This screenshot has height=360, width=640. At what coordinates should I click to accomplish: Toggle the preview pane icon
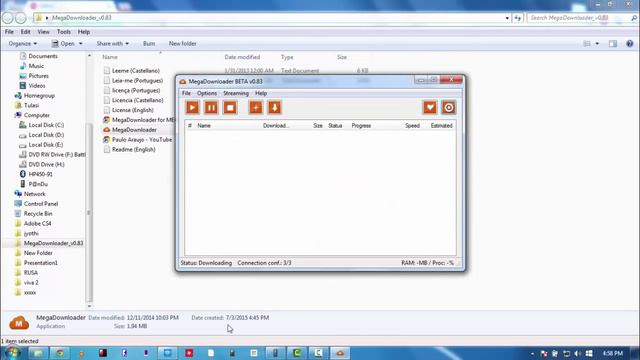click(x=613, y=44)
